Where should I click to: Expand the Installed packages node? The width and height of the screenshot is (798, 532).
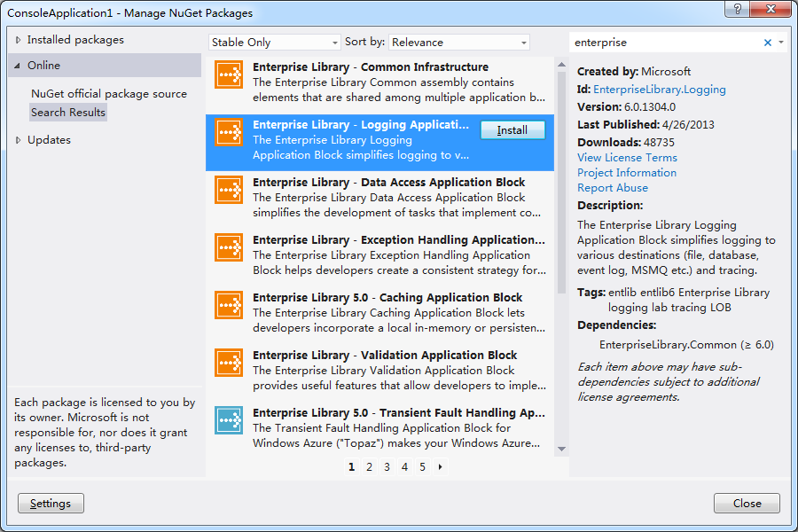[18, 40]
